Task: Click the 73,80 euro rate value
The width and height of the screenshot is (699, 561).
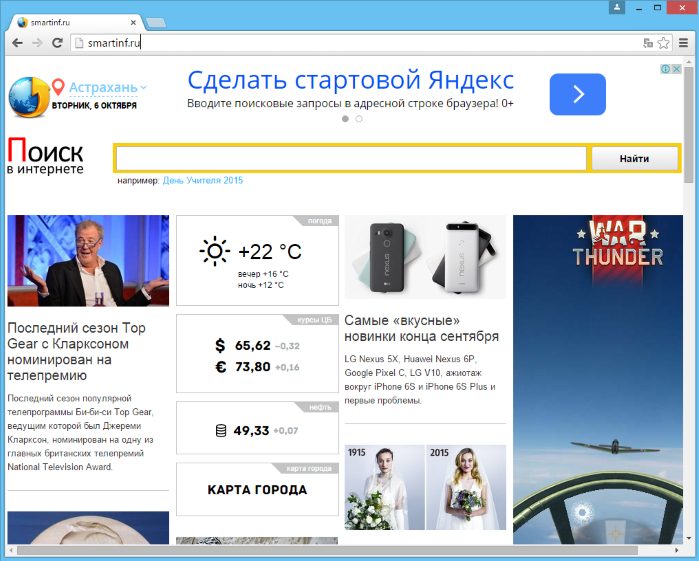Action: tap(253, 367)
